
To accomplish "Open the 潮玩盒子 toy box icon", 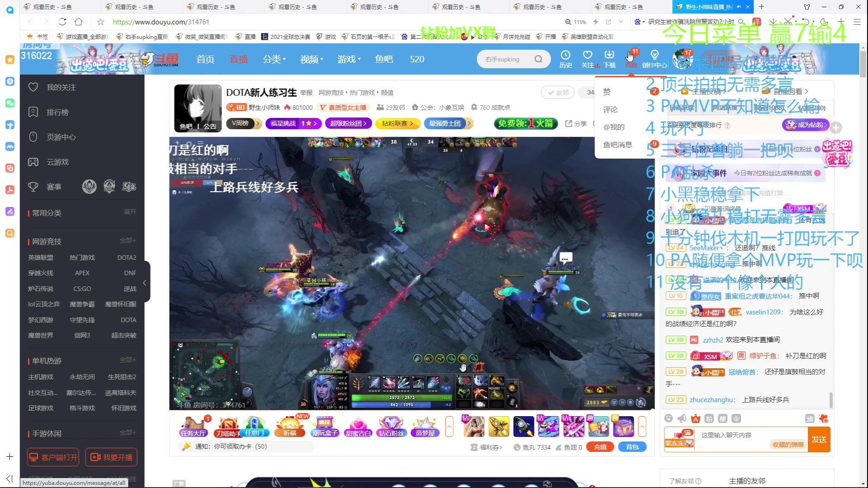I will pyautogui.click(x=325, y=427).
